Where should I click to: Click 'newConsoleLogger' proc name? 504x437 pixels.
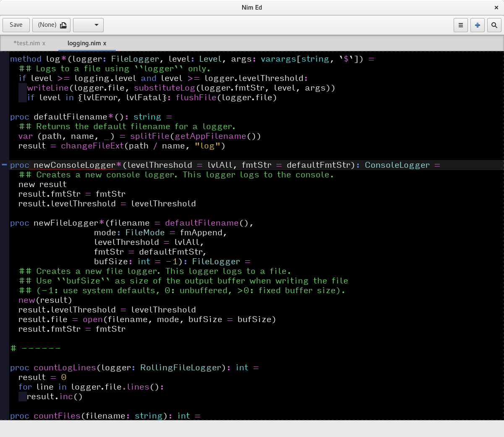click(x=75, y=165)
